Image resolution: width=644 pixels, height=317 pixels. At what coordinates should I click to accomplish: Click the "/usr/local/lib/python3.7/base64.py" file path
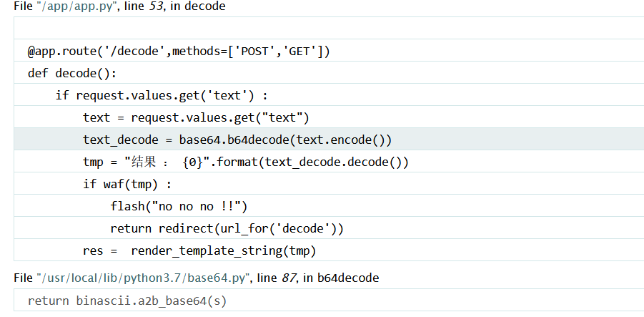point(142,278)
